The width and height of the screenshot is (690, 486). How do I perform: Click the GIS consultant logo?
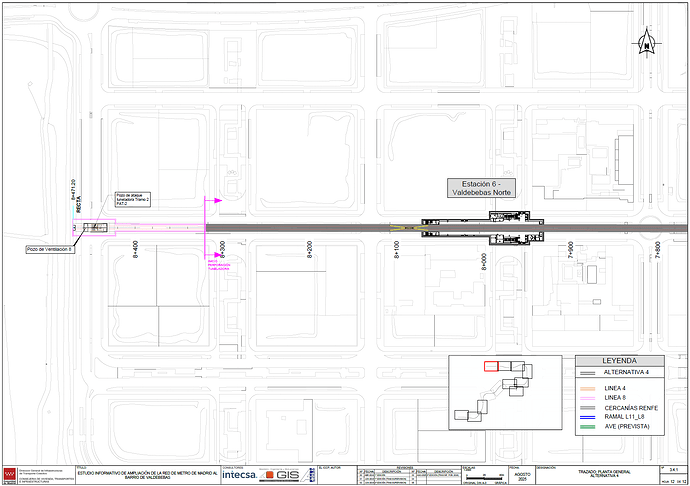pyautogui.click(x=282, y=474)
